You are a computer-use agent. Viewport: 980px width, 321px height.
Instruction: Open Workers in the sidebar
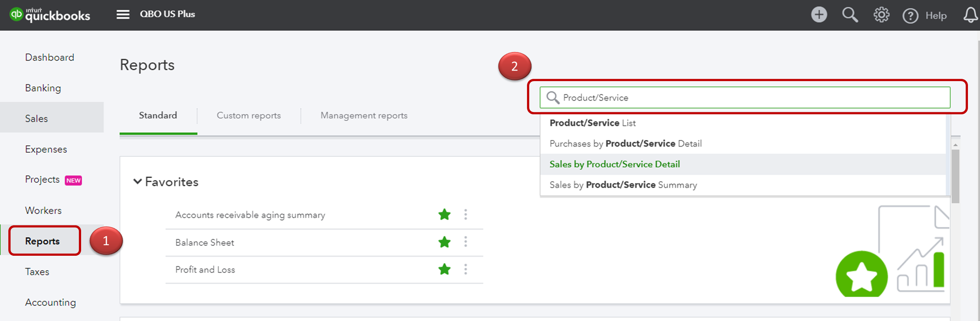pos(43,210)
